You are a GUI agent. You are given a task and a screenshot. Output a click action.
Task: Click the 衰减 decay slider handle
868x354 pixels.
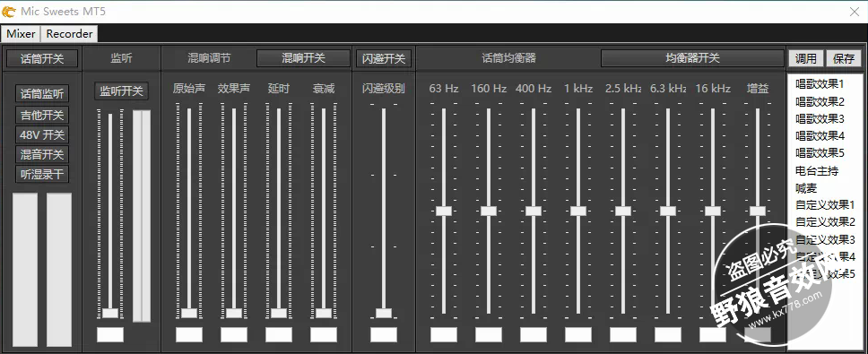pos(324,313)
